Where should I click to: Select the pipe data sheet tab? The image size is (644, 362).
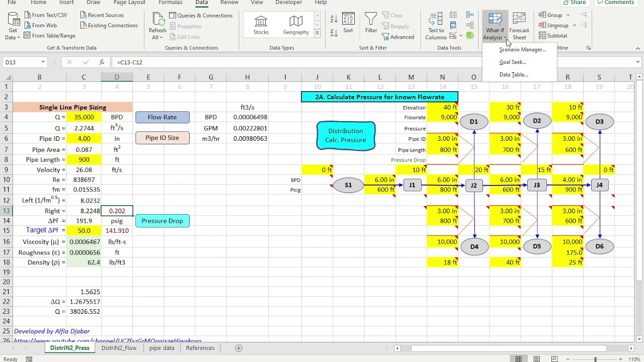tap(162, 348)
